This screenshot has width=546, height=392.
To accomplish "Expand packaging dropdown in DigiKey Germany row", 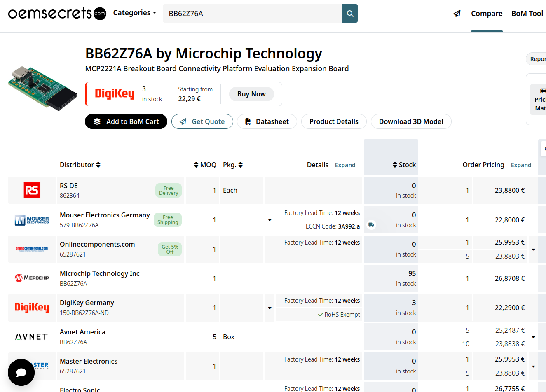I will [x=269, y=308].
